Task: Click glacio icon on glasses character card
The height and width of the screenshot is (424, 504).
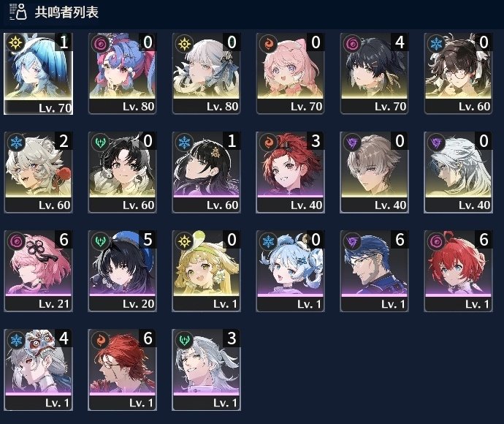Action: [x=435, y=43]
